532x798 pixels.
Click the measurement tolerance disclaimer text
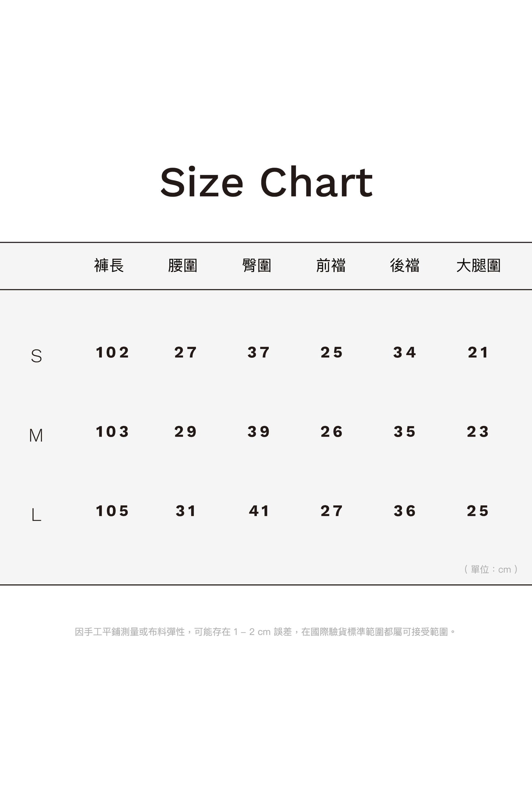pos(265,632)
